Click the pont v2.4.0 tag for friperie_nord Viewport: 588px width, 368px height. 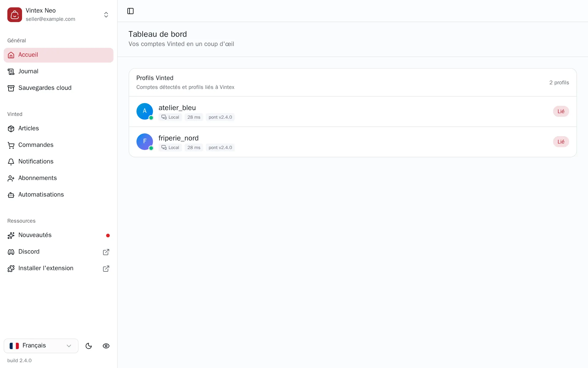tap(220, 148)
